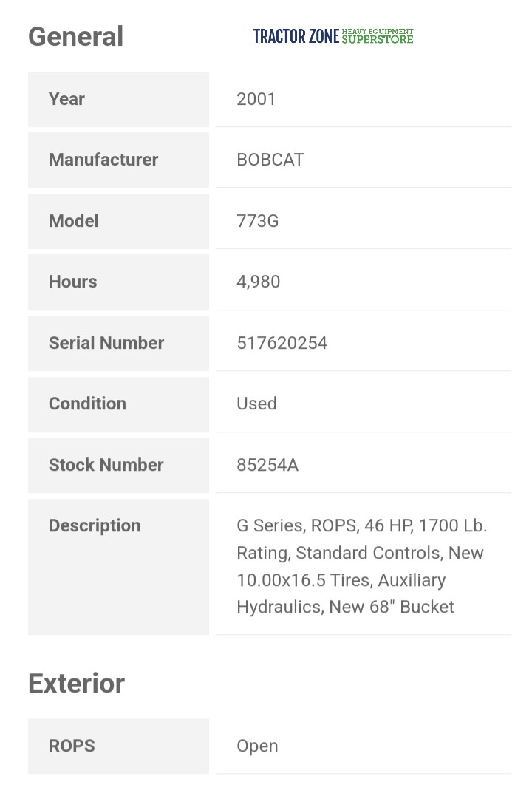Viewport: 532px width, 796px height.
Task: Click the 4,980 hours value
Action: [258, 282]
